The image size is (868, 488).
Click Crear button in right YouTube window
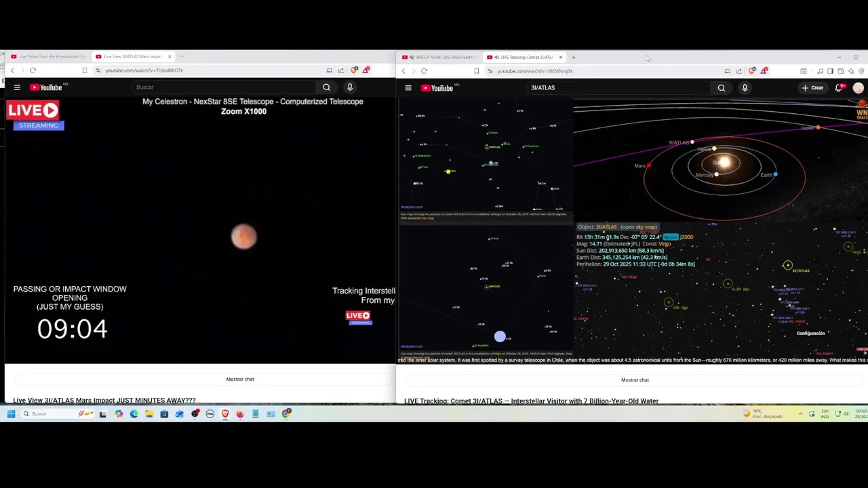(x=812, y=87)
